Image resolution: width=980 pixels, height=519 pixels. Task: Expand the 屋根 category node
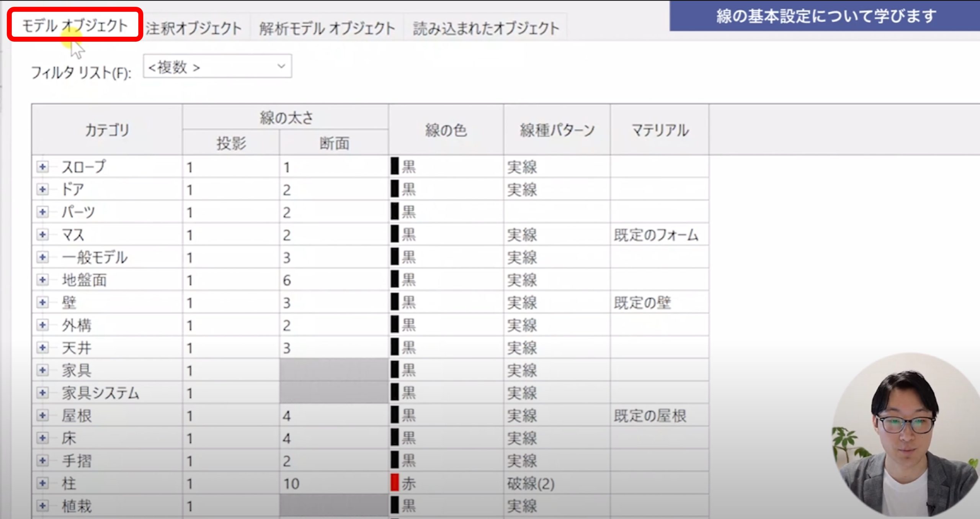pyautogui.click(x=42, y=415)
